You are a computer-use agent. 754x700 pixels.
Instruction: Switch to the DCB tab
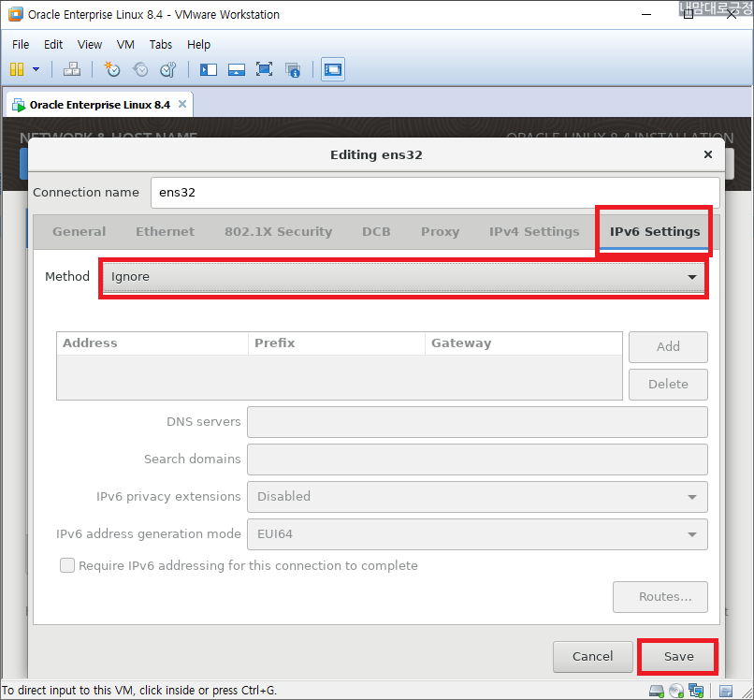tap(376, 231)
